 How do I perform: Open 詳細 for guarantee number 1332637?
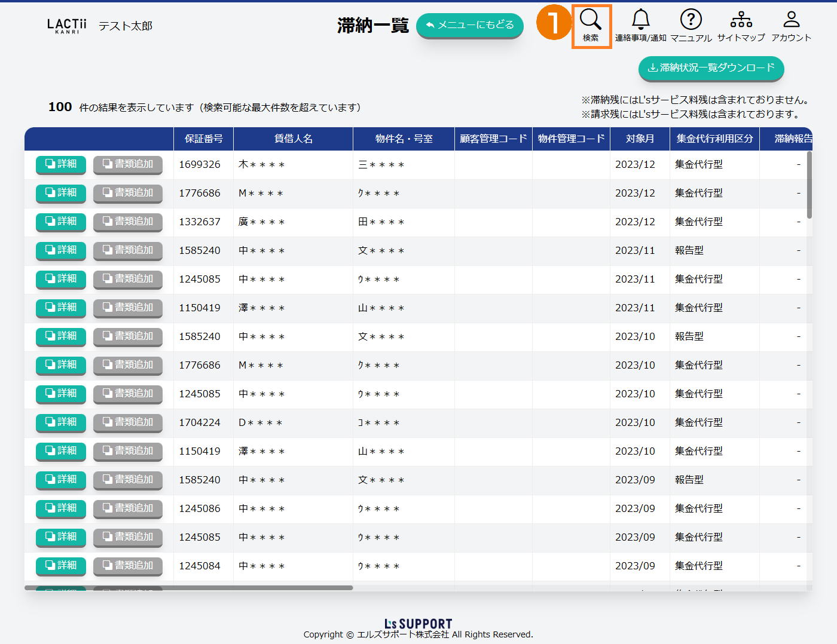(61, 222)
